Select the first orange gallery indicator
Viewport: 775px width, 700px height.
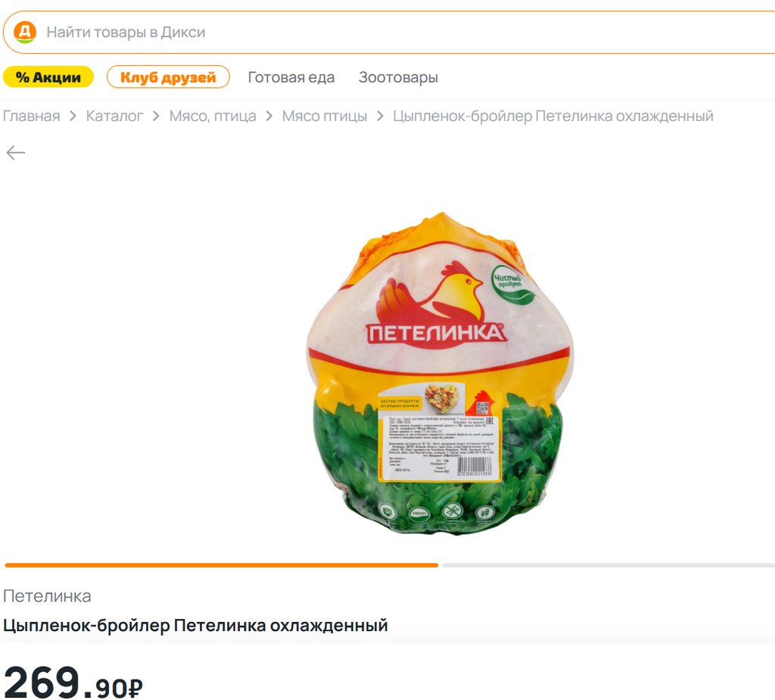(222, 565)
